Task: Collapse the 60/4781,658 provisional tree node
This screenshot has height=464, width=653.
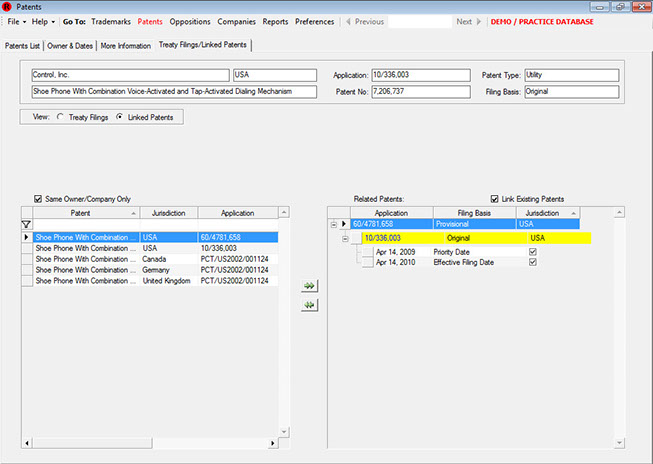Action: [335, 225]
